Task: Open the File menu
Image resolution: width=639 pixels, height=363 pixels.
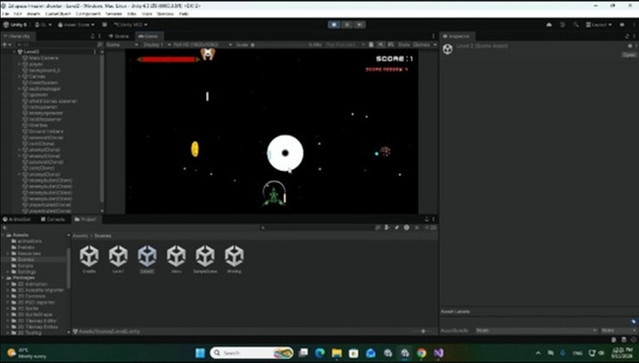Action: click(6, 13)
